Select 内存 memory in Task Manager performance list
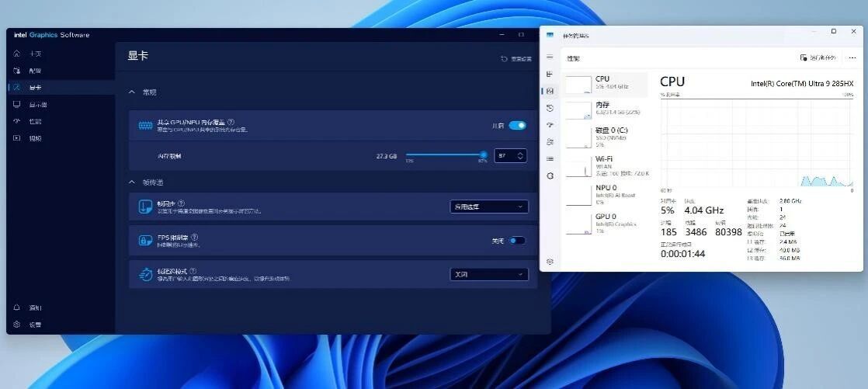Screen dimensions: 868x389 (x=606, y=109)
